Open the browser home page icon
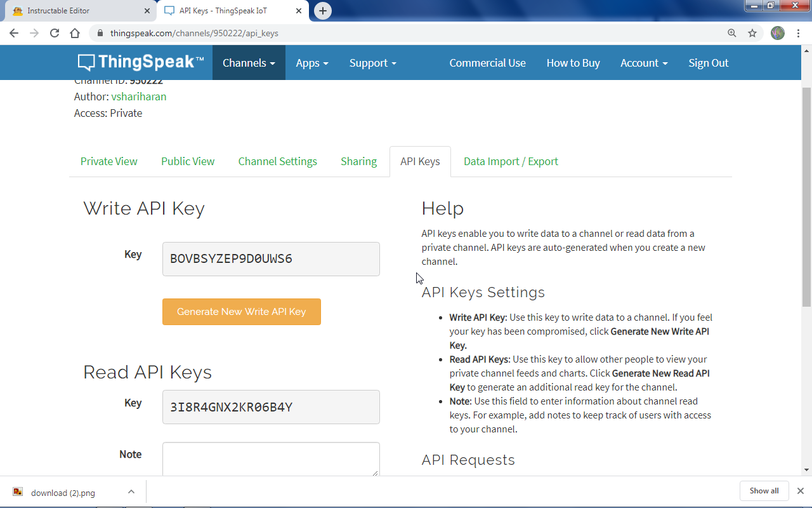 (75, 33)
